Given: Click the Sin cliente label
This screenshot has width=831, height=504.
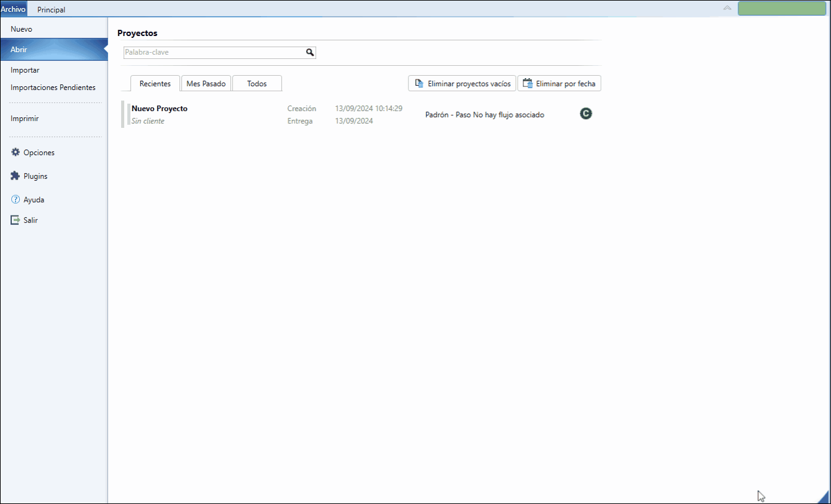Looking at the screenshot, I should [148, 121].
